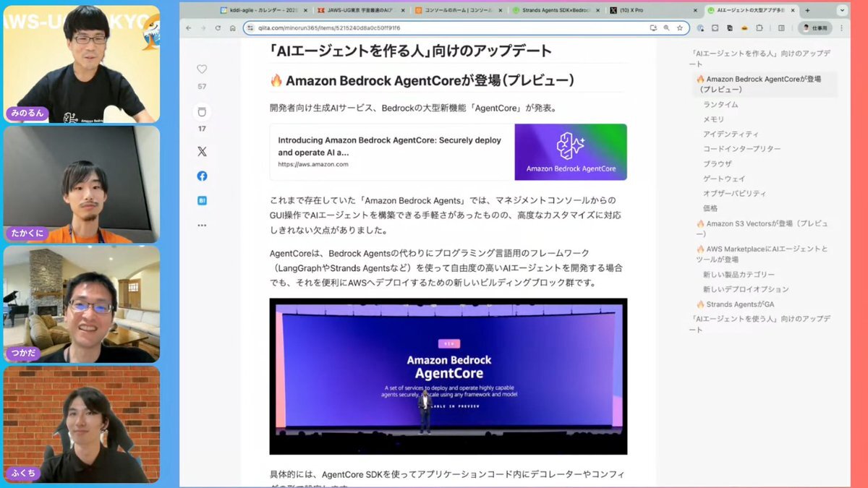Open the side panel toggle icon
Screen dimensions: 868x488
coord(781,27)
